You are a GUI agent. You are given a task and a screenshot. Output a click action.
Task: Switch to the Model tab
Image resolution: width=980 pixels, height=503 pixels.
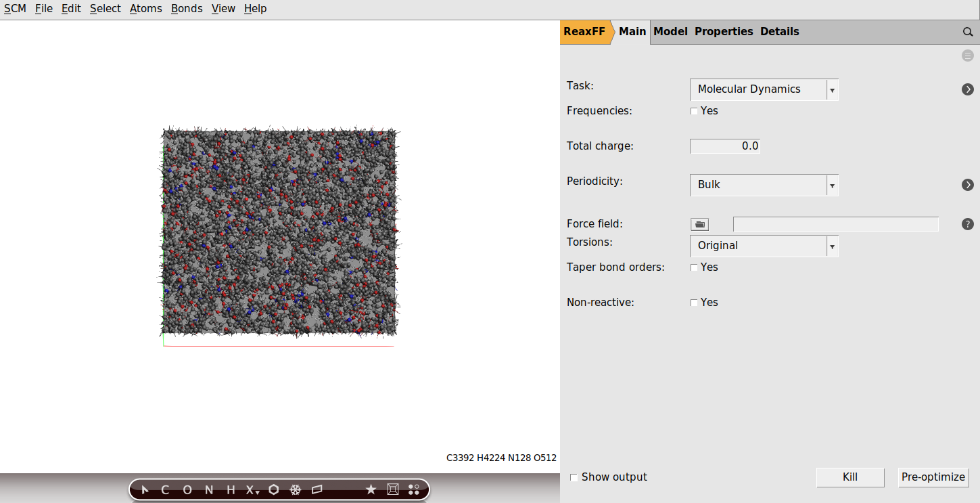click(x=670, y=31)
